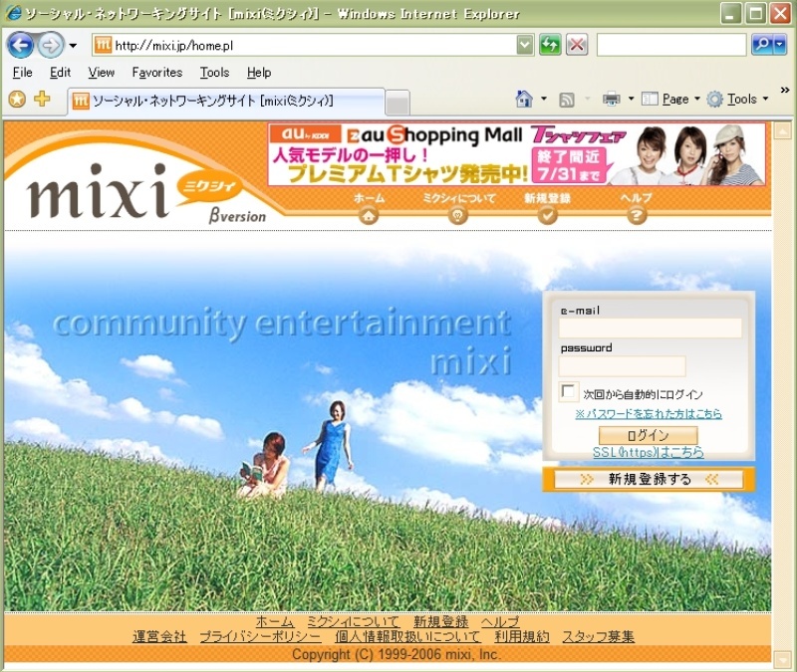
Task: Click the Print toolbar icon
Action: (611, 99)
